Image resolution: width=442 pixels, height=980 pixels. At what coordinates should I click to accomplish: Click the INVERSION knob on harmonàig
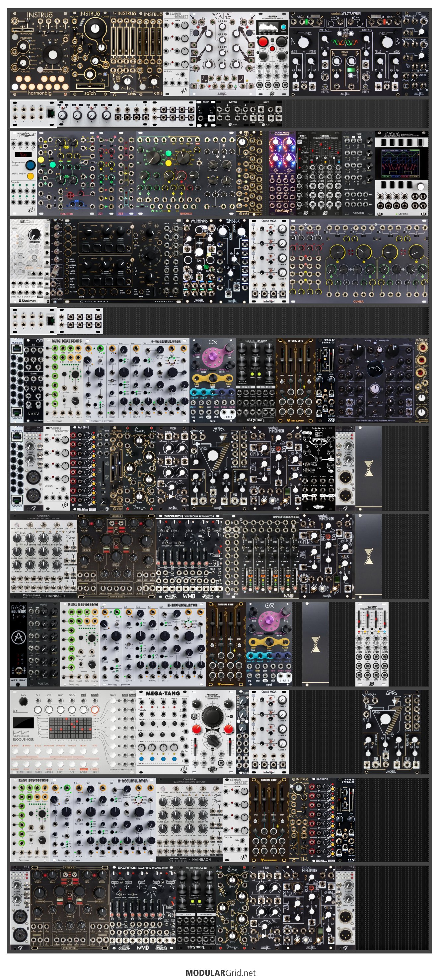coord(23,47)
